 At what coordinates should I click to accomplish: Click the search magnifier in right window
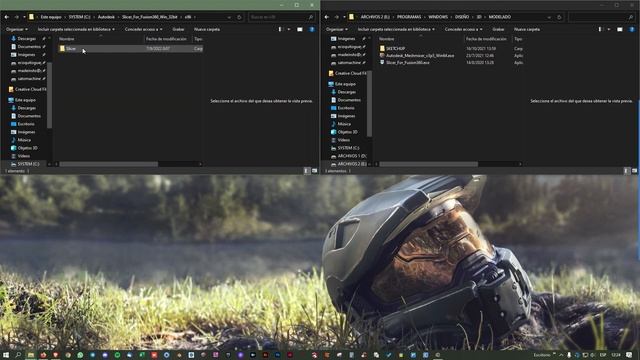click(631, 17)
